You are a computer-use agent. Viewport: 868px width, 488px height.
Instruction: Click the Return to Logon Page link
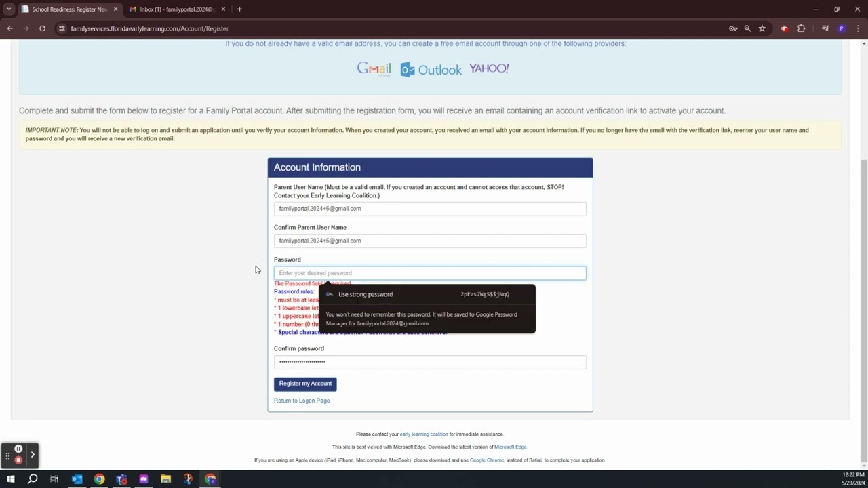pyautogui.click(x=302, y=401)
